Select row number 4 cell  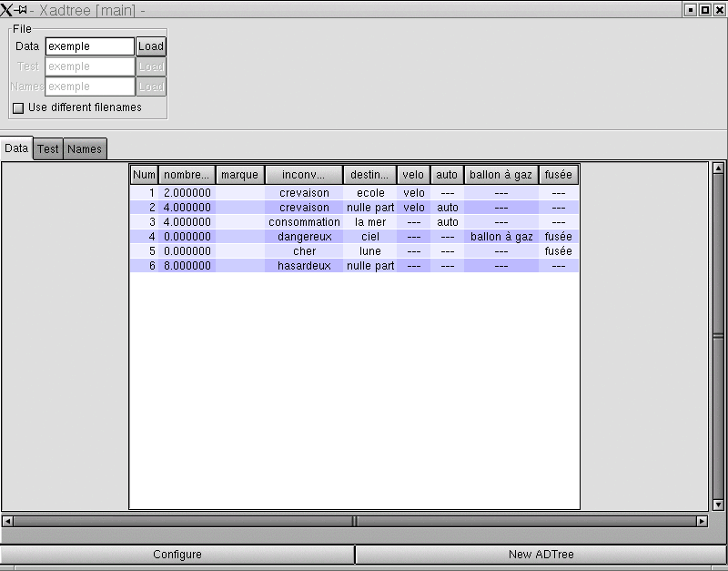(145, 237)
